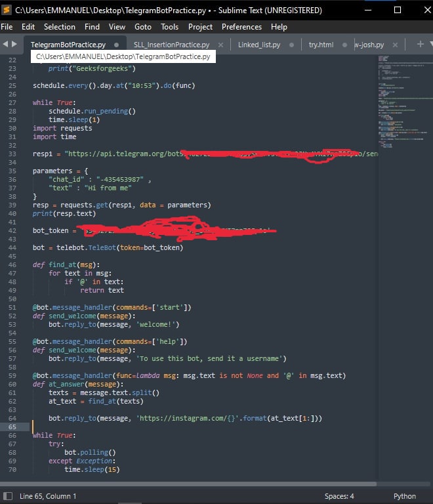Screen dimensions: 433x504
Task: Click the "Hi from me" string
Action: [108, 188]
